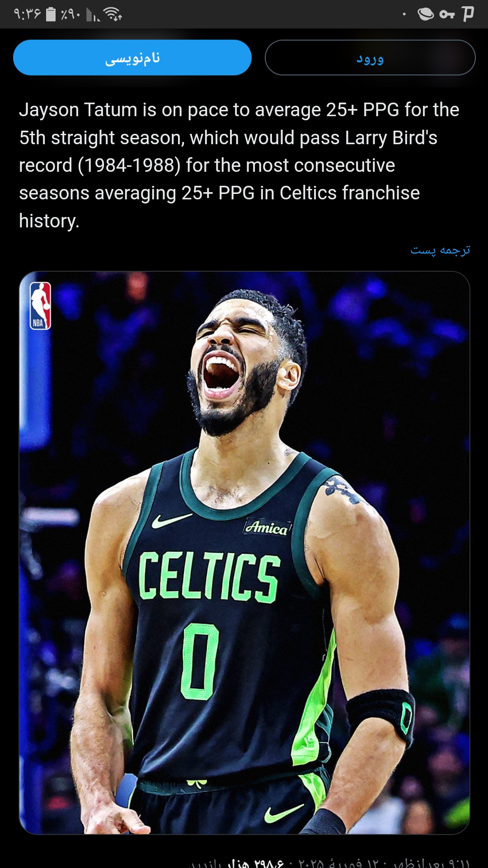Click the ترجمه پست translate post link
This screenshot has width=488, height=868.
[x=440, y=250]
